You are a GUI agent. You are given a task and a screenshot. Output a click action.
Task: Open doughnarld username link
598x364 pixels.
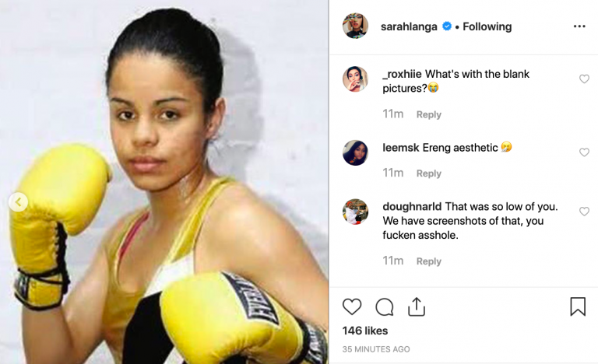412,207
